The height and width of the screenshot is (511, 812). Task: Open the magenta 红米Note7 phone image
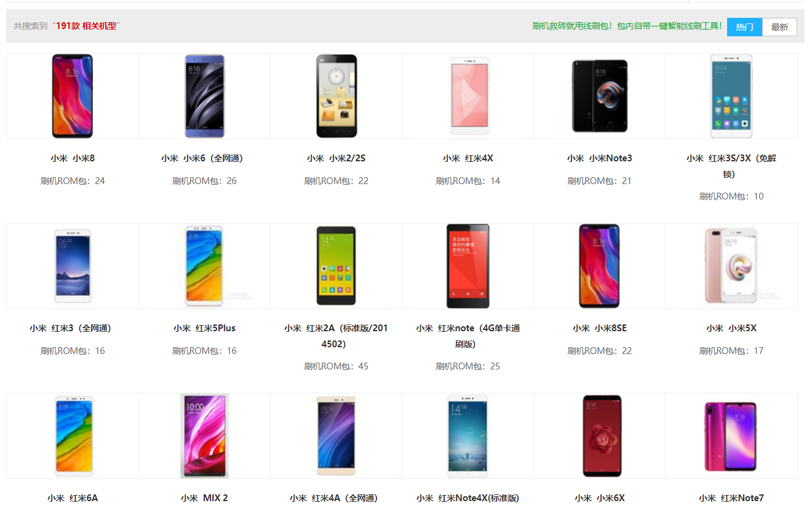pyautogui.click(x=731, y=436)
